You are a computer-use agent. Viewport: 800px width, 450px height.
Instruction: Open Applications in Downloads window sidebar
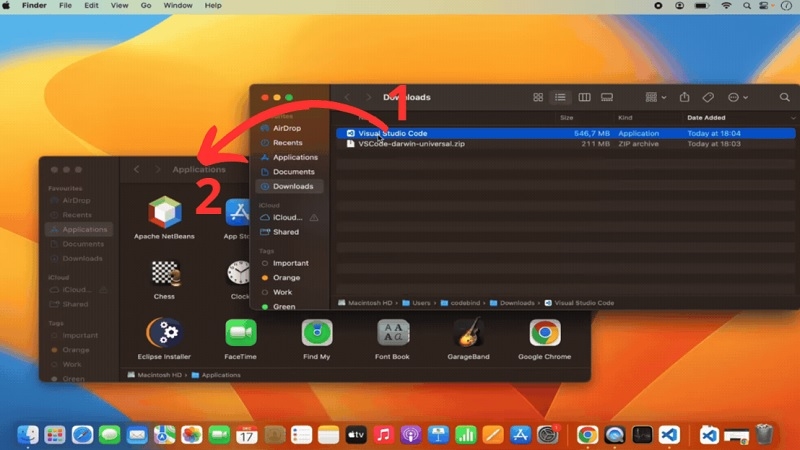[x=295, y=158]
